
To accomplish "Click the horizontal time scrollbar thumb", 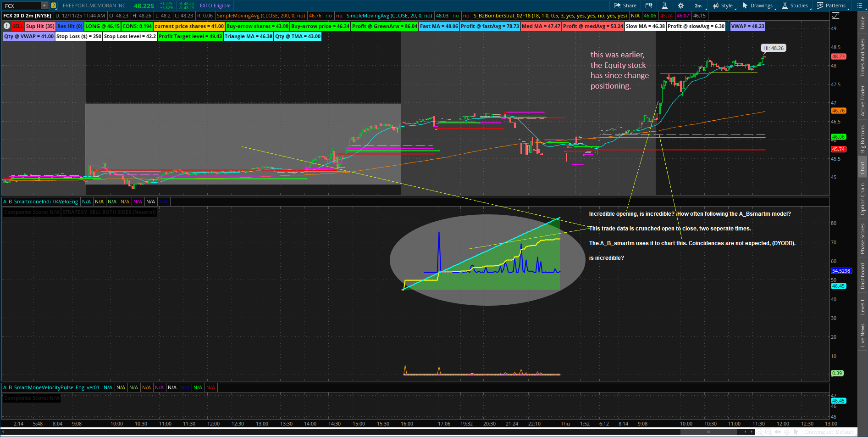I will click(708, 432).
